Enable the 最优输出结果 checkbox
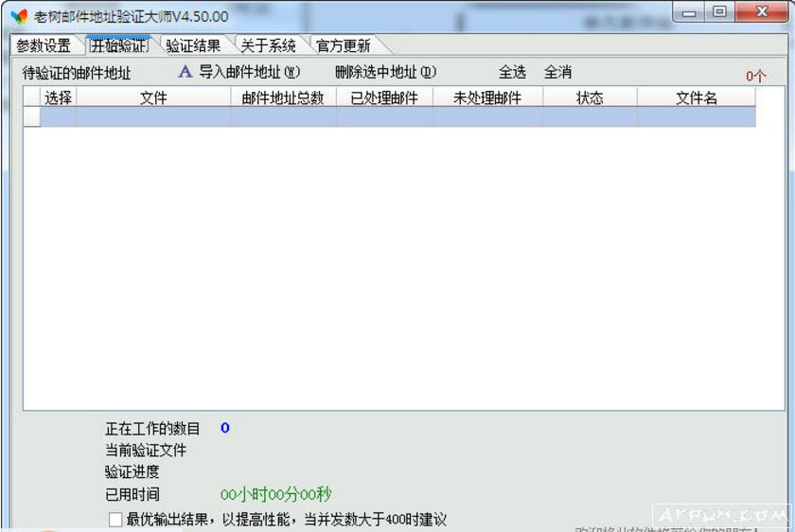 point(115,520)
